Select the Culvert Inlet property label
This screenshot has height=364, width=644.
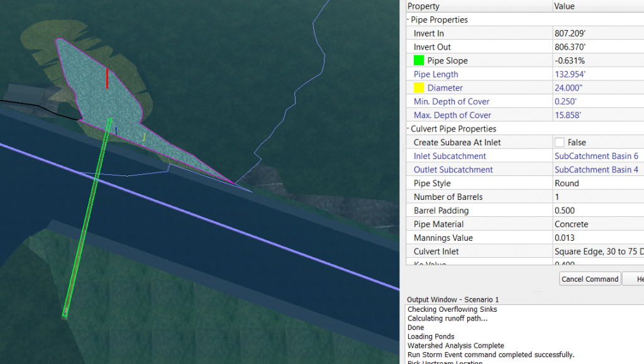click(x=436, y=251)
